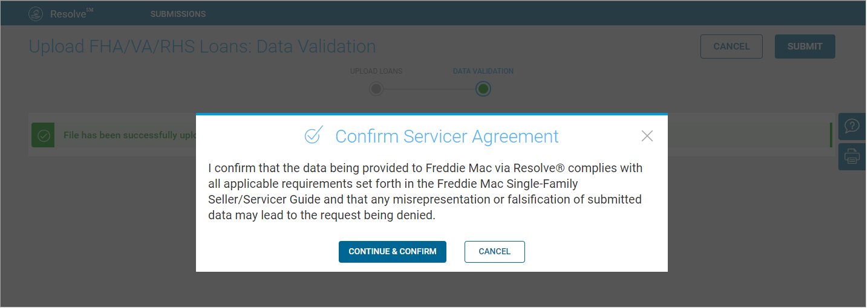Click the printer icon on right edge

[x=852, y=157]
